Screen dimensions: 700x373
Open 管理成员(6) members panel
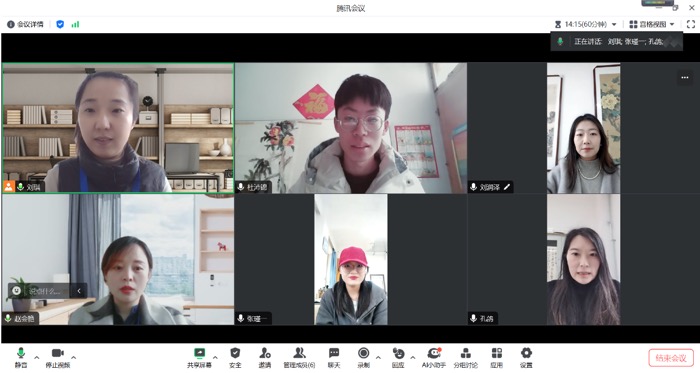pyautogui.click(x=299, y=357)
